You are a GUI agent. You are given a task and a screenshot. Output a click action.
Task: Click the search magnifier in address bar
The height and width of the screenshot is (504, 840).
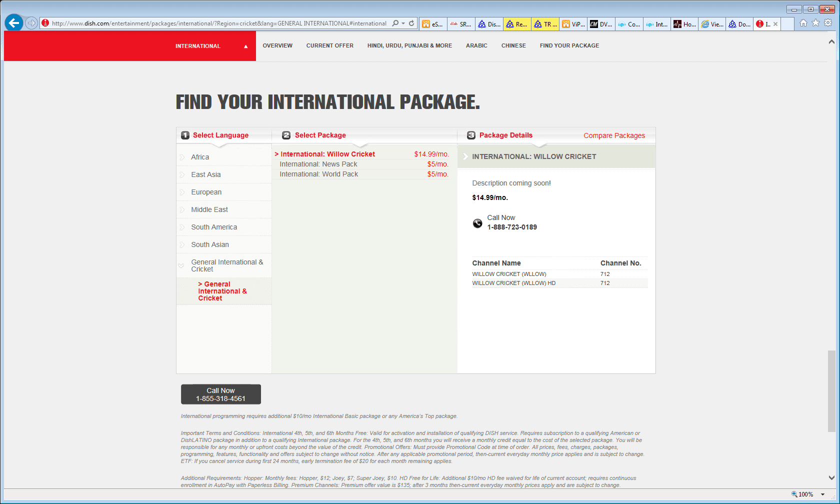395,23
